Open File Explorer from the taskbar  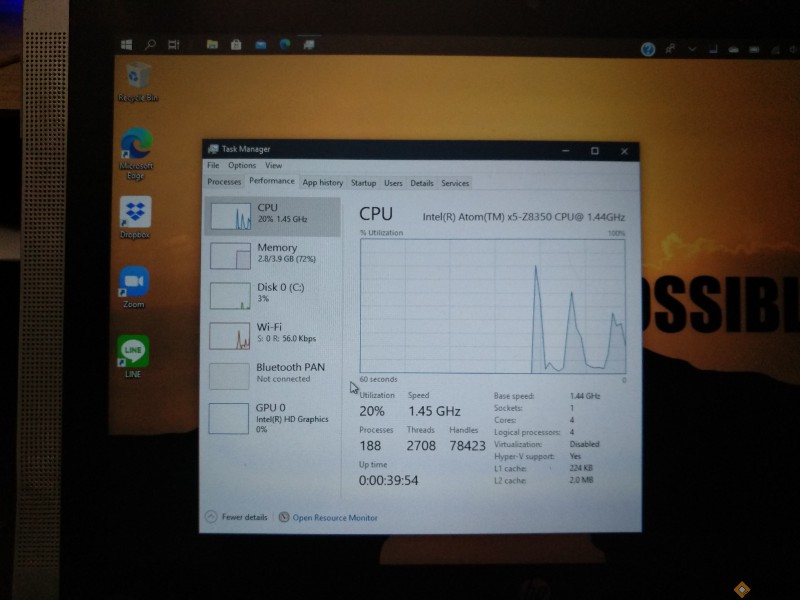[212, 45]
